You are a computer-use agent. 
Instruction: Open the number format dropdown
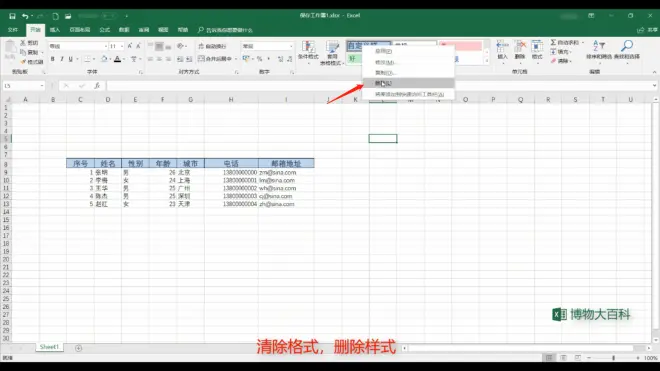click(291, 46)
